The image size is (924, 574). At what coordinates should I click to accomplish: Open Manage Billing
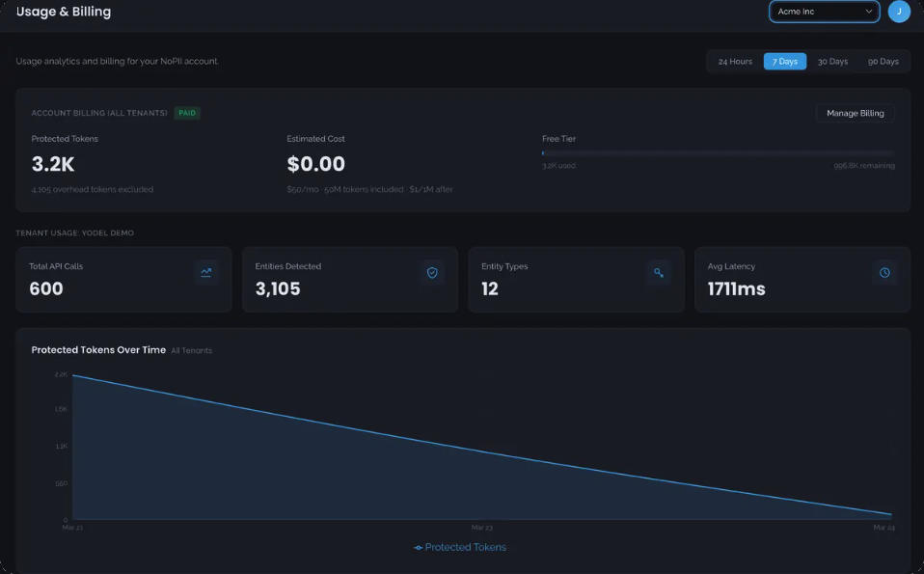click(x=856, y=113)
